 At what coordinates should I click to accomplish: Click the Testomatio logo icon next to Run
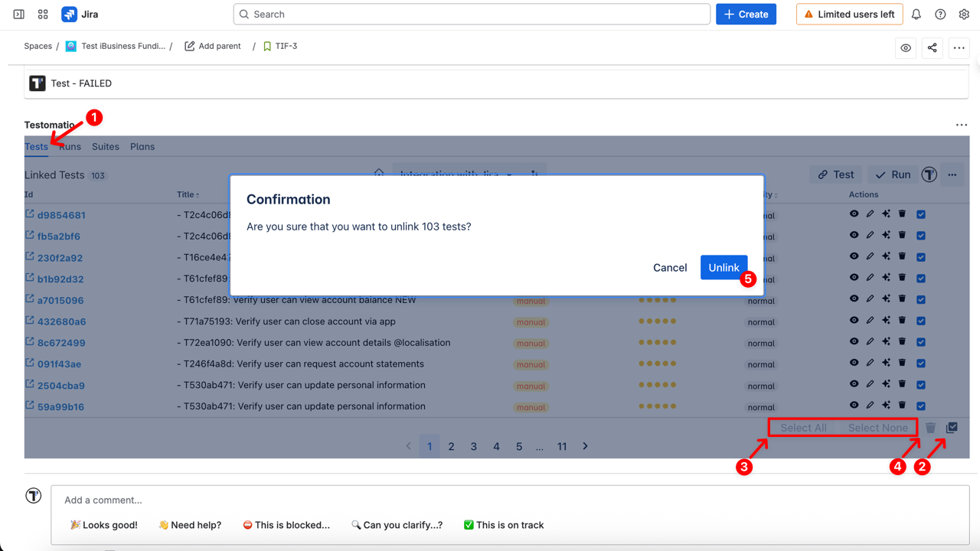tap(929, 174)
